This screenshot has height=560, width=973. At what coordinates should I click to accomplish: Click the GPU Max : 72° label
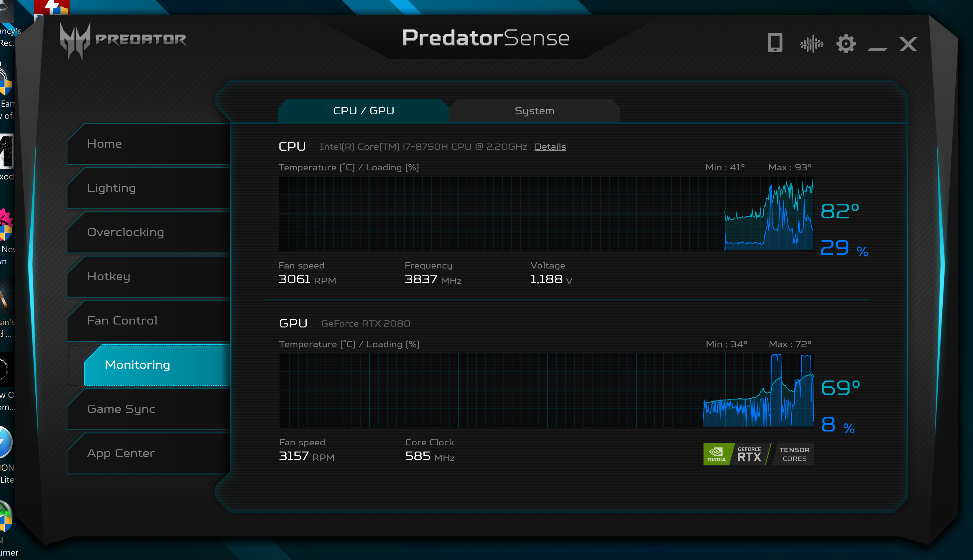(790, 344)
